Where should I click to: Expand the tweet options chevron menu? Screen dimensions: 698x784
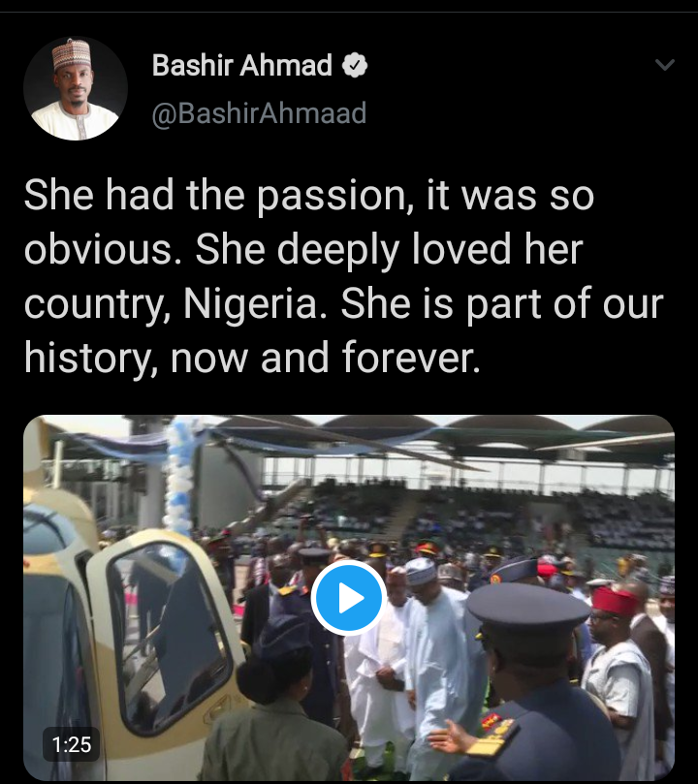pyautogui.click(x=665, y=66)
